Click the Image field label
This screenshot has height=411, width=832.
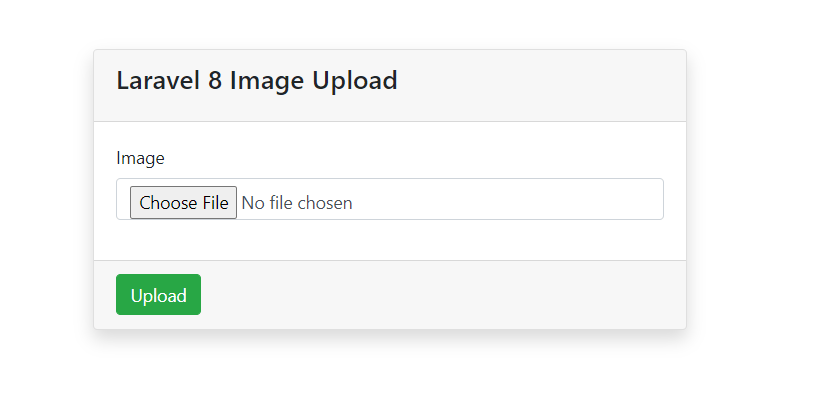click(140, 158)
